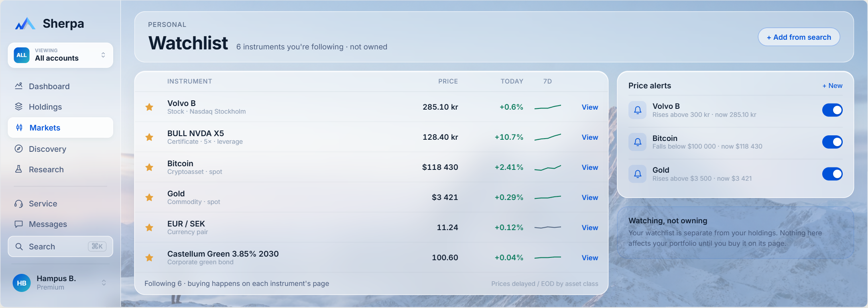The width and height of the screenshot is (868, 308).
Task: Click Add from search button
Action: (799, 37)
